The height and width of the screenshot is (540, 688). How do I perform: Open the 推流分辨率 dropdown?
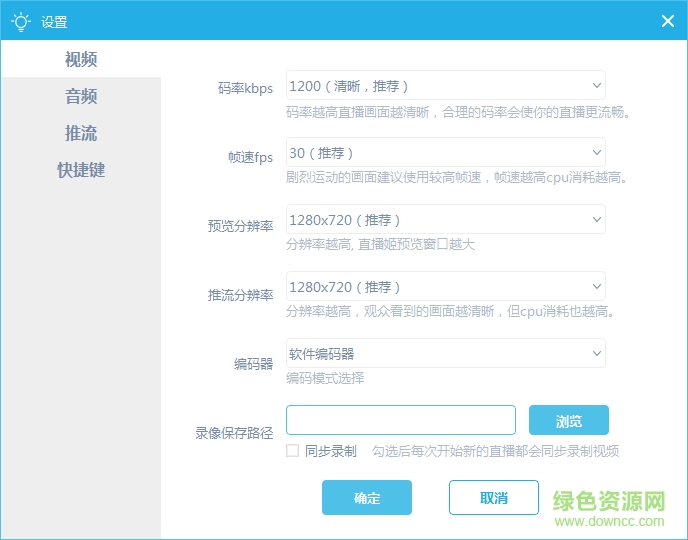tap(445, 286)
